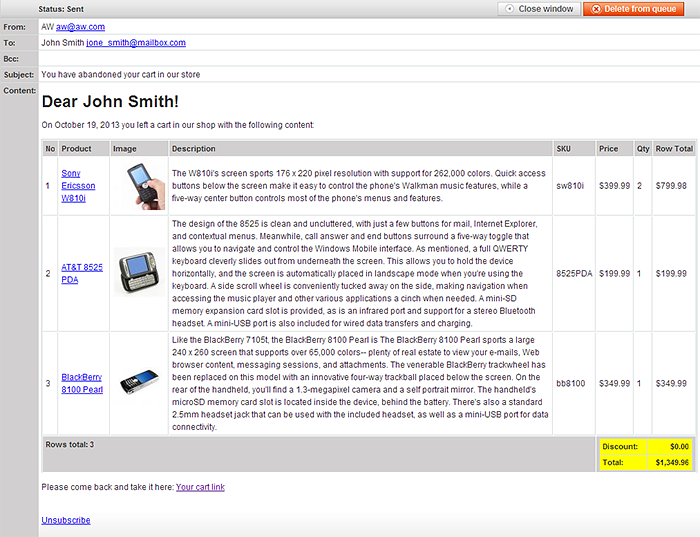The width and height of the screenshot is (700, 537).
Task: Click the Qty column header
Action: click(x=642, y=149)
